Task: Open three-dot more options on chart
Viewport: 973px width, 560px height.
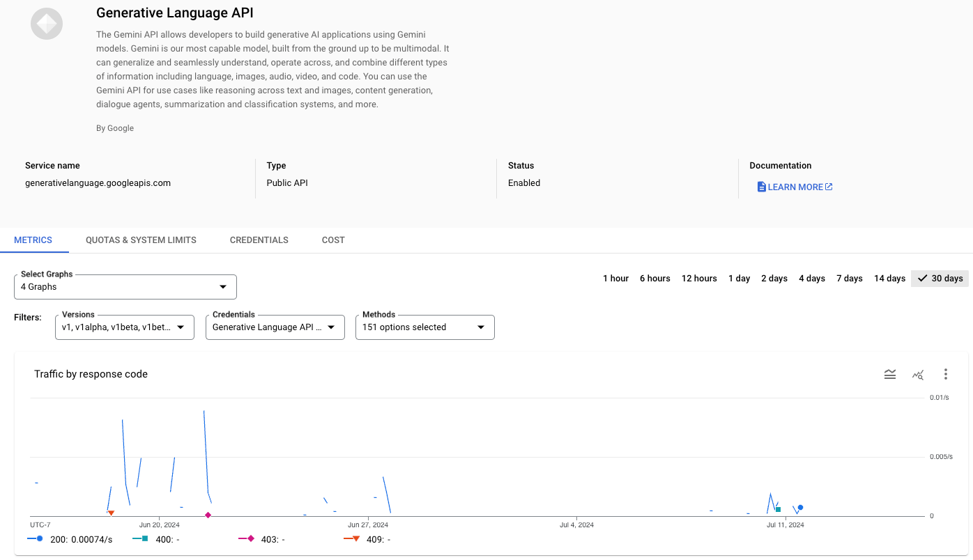Action: point(945,375)
